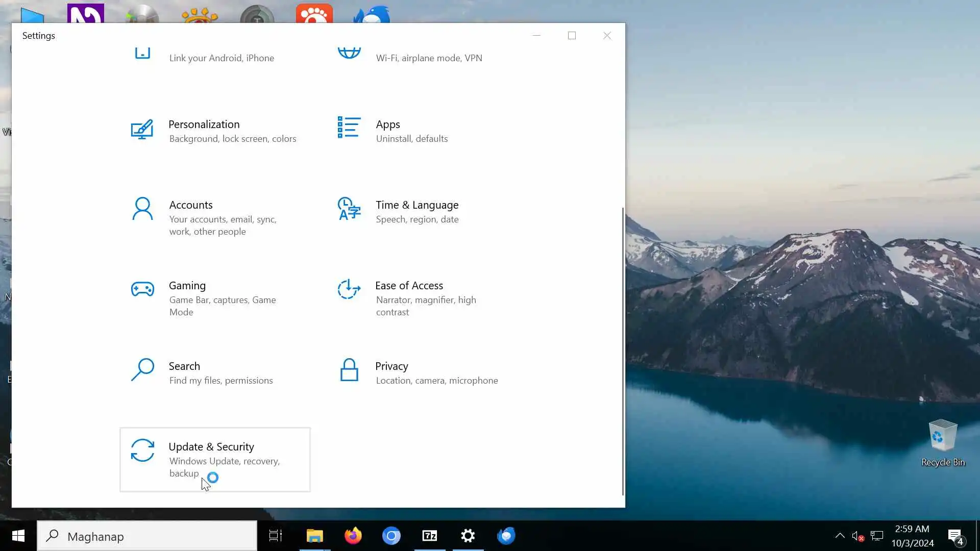Click the muted volume tray icon
This screenshot has width=980, height=551.
pyautogui.click(x=857, y=536)
